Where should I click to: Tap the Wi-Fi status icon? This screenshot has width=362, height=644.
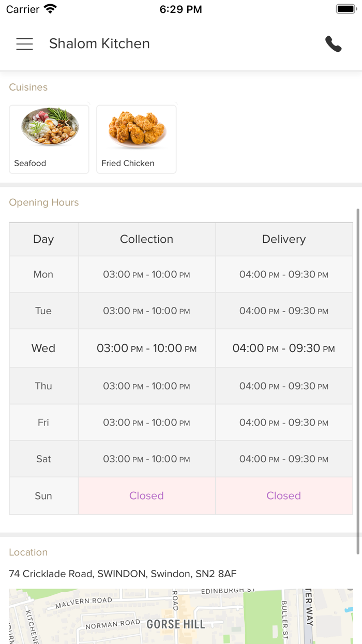point(50,9)
